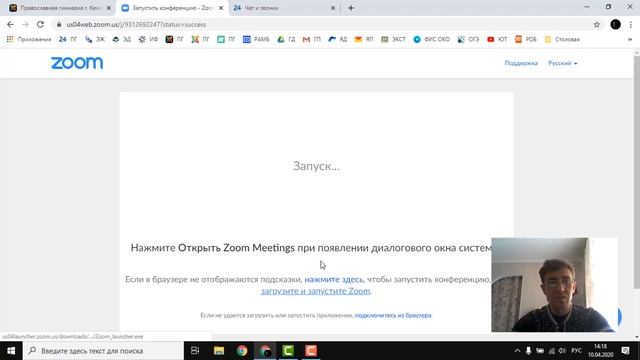Open the ОГЭ bookmark

click(468, 39)
